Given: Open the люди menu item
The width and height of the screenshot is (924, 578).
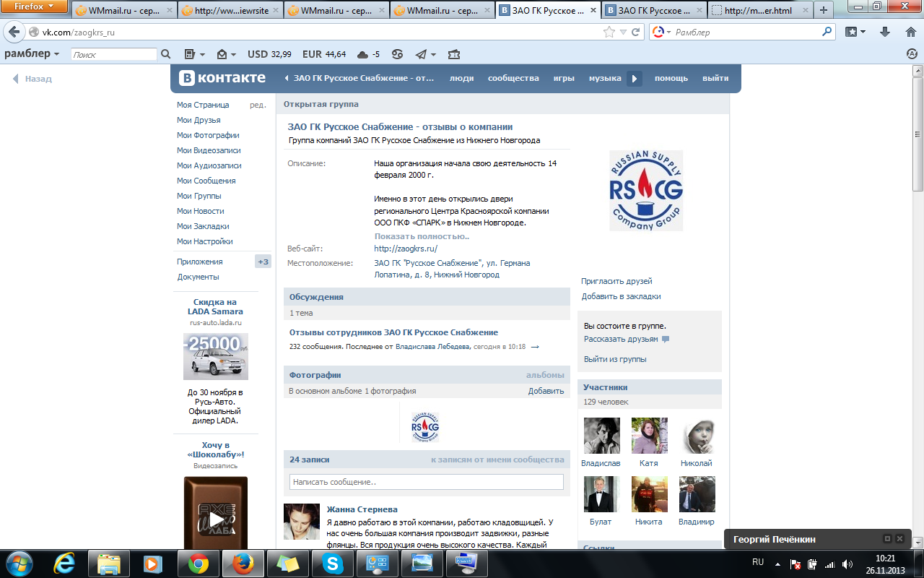Looking at the screenshot, I should click(x=462, y=78).
